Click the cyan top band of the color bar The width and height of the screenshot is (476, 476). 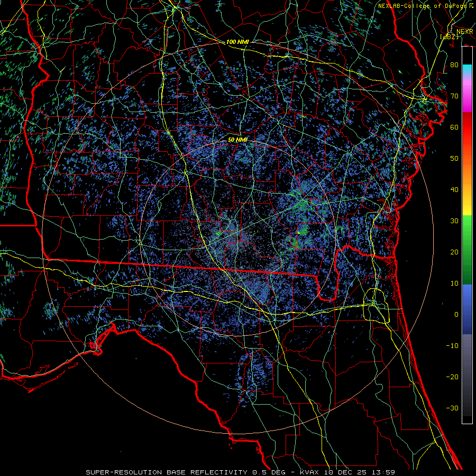click(467, 69)
